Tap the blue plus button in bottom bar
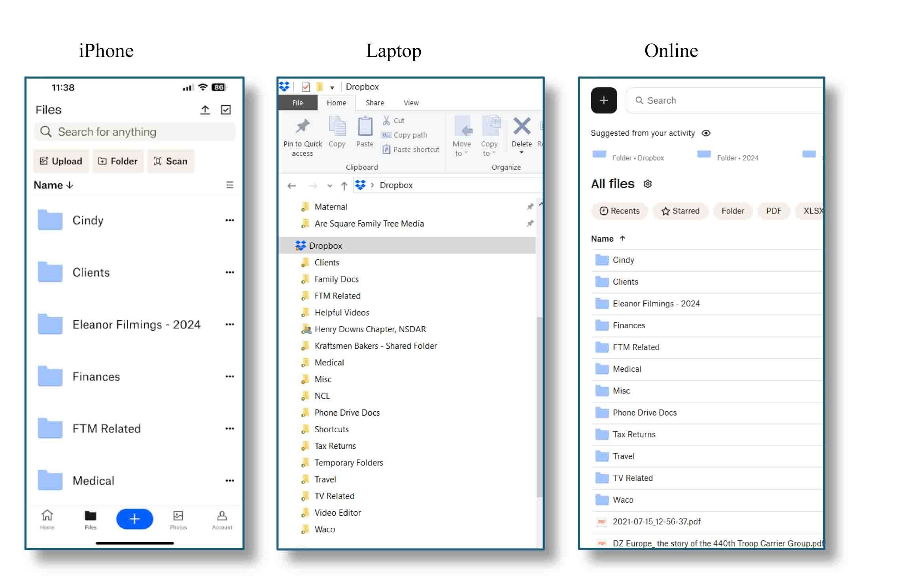 134,519
